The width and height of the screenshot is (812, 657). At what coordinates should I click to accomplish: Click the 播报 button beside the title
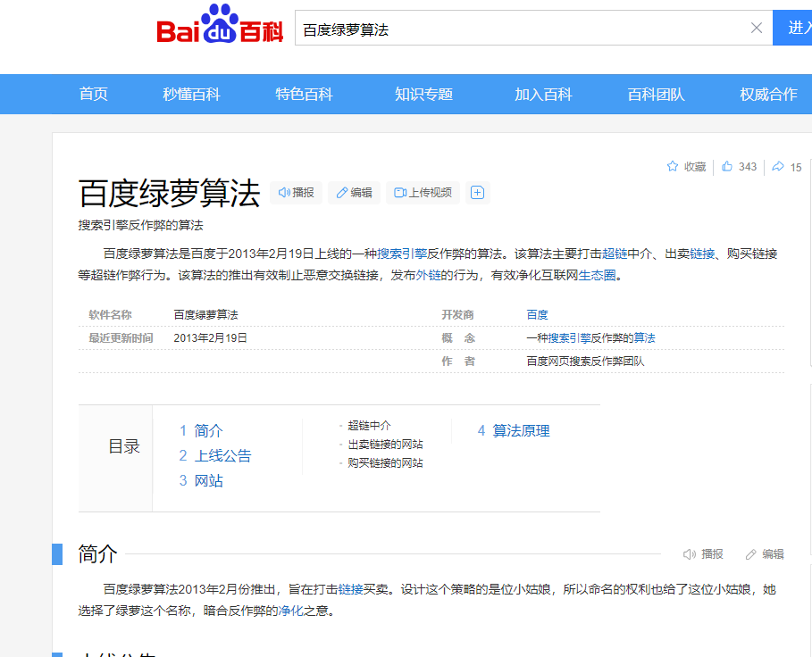[297, 193]
